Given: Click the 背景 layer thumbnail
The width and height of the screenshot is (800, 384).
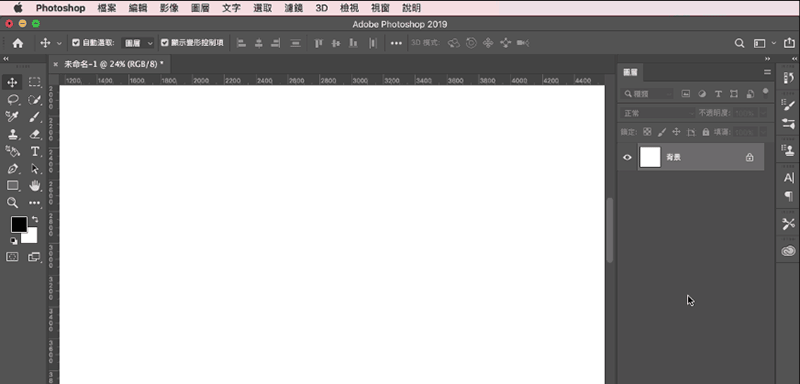Looking at the screenshot, I should point(650,158).
